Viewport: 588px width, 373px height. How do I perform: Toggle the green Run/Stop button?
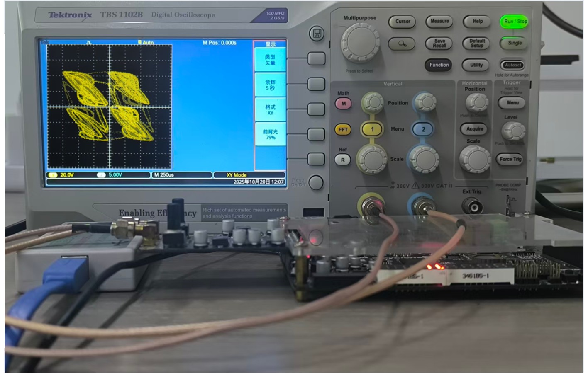(x=515, y=22)
